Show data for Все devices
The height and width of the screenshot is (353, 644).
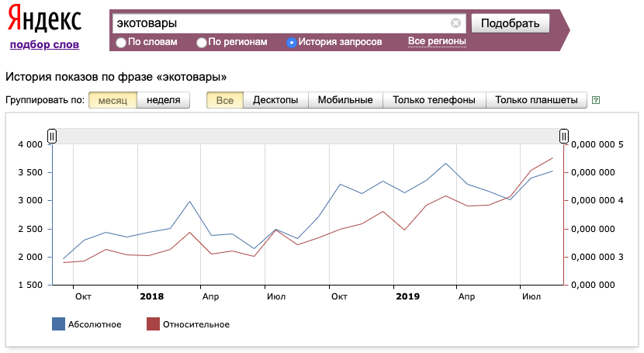(x=225, y=100)
